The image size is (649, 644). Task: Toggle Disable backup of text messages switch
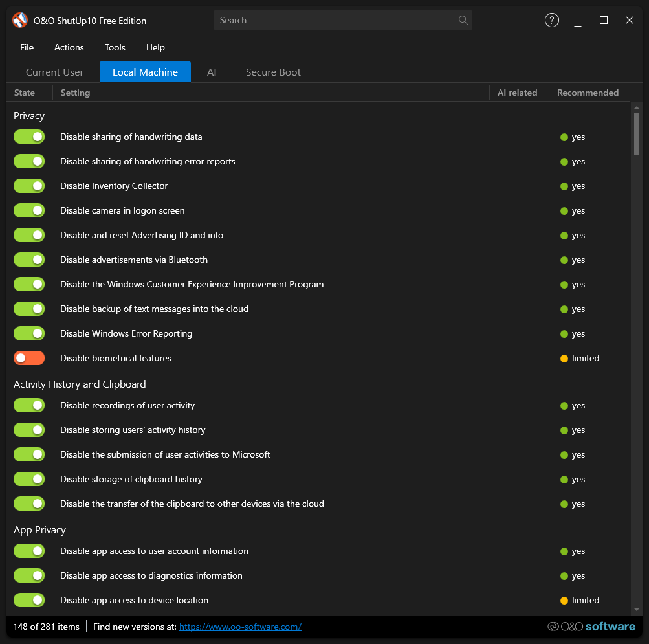click(29, 309)
